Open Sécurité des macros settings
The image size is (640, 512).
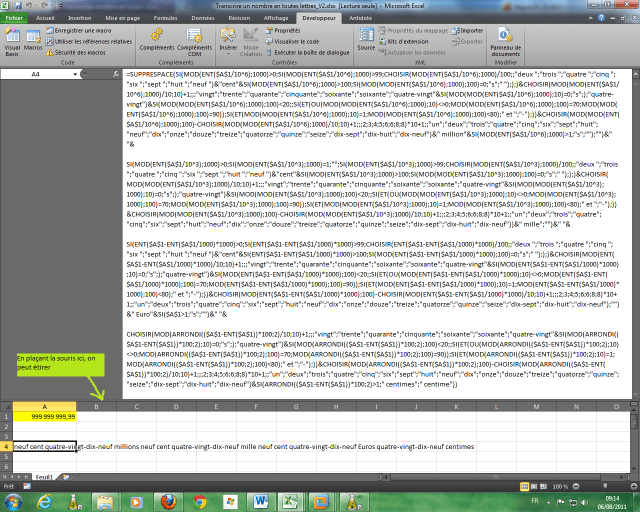(76, 53)
